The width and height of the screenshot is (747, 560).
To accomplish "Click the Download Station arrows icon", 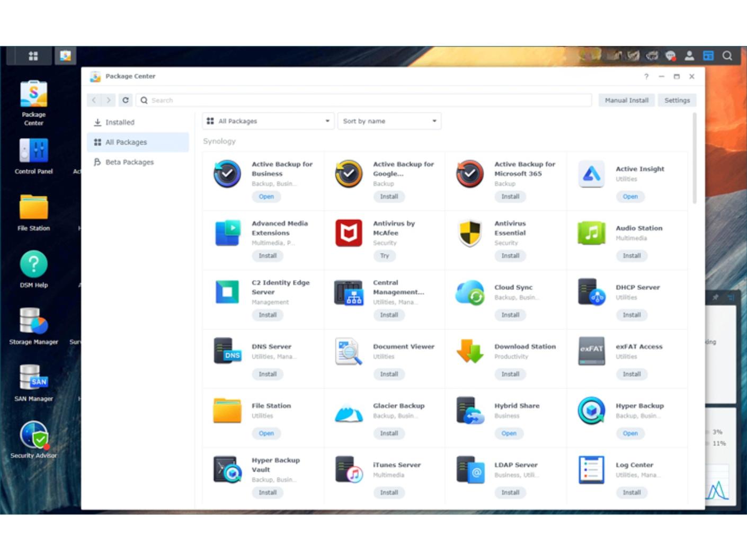I will [470, 351].
